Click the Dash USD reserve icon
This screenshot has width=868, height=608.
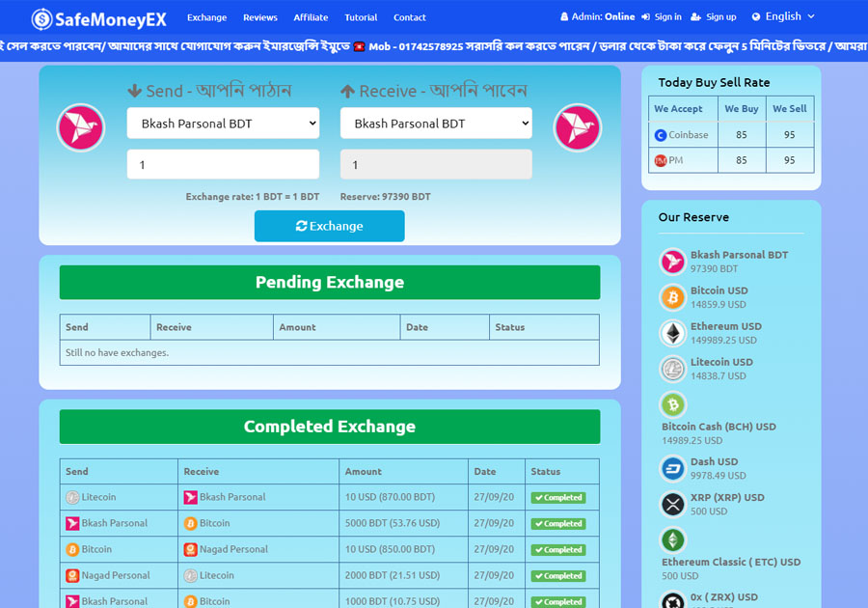672,469
